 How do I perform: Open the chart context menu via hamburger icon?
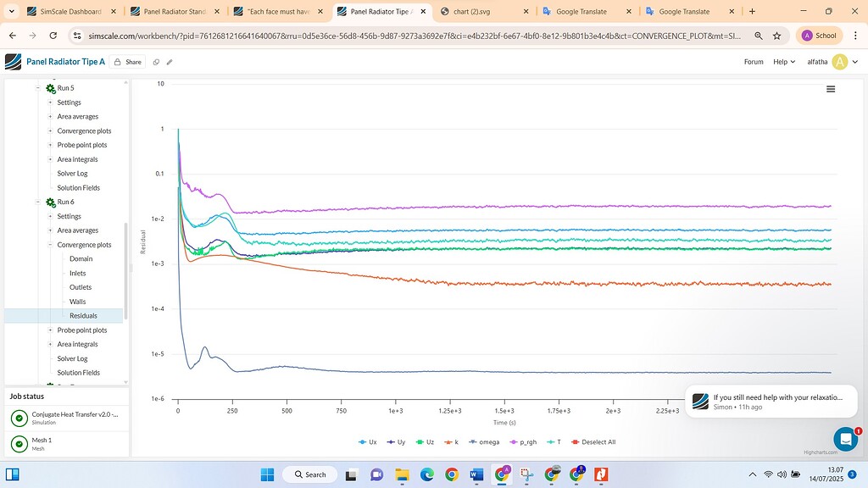[831, 88]
